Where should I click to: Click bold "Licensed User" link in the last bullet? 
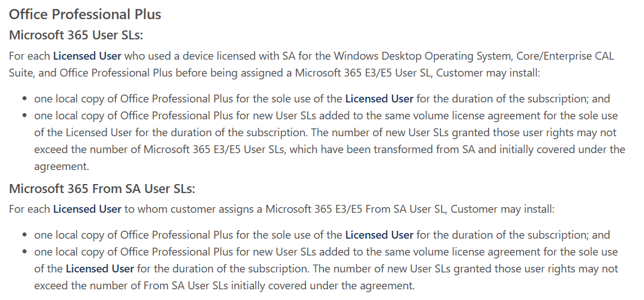100,268
